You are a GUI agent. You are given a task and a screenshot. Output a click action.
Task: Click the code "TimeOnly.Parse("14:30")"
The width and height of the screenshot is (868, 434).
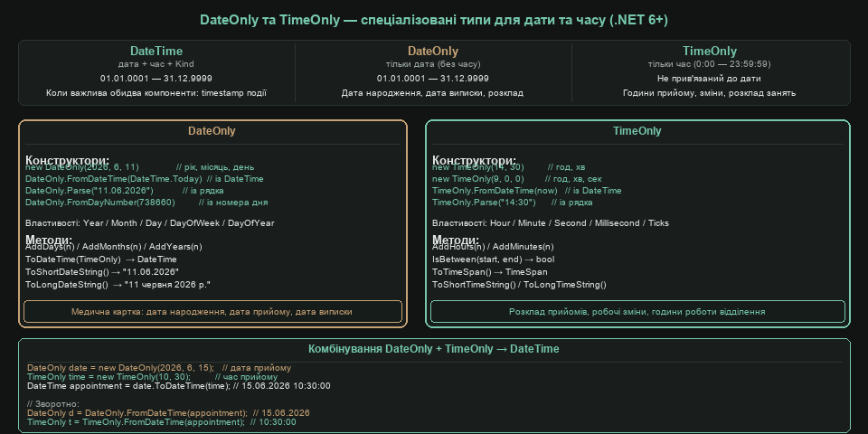484,203
